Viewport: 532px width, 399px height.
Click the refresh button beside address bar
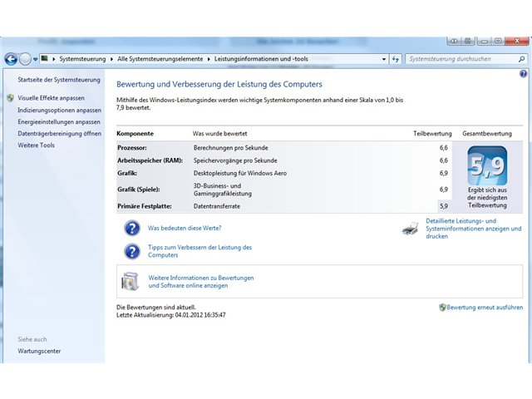396,59
